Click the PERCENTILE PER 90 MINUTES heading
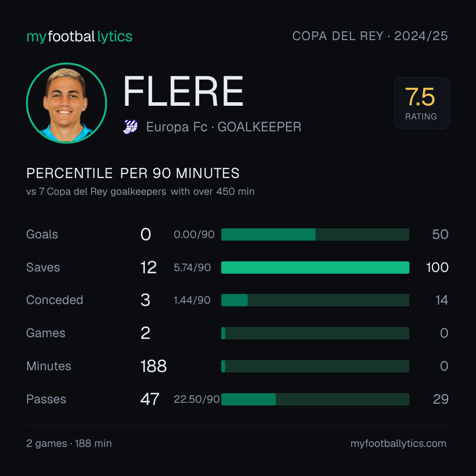 133,173
